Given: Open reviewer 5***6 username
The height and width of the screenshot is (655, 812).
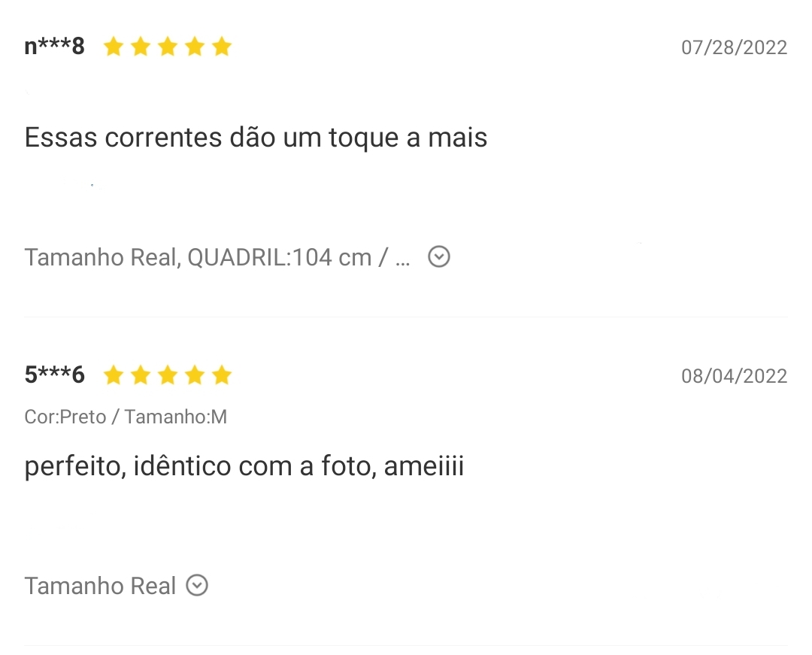Looking at the screenshot, I should (54, 375).
